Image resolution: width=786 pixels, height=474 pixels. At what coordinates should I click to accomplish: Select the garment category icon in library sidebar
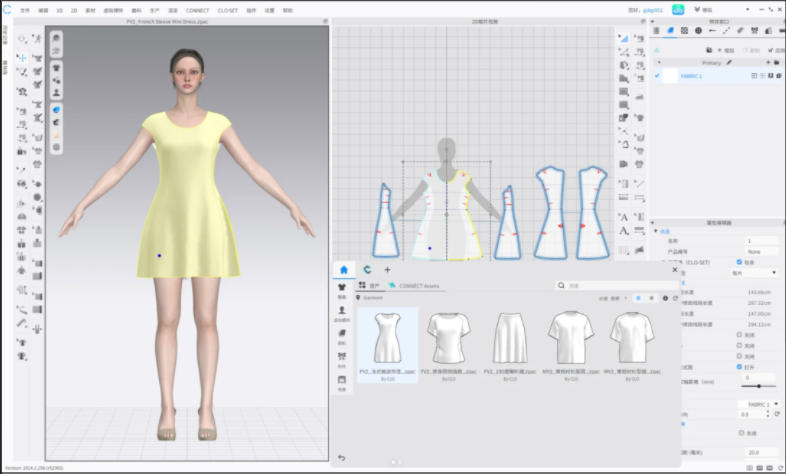click(x=342, y=289)
